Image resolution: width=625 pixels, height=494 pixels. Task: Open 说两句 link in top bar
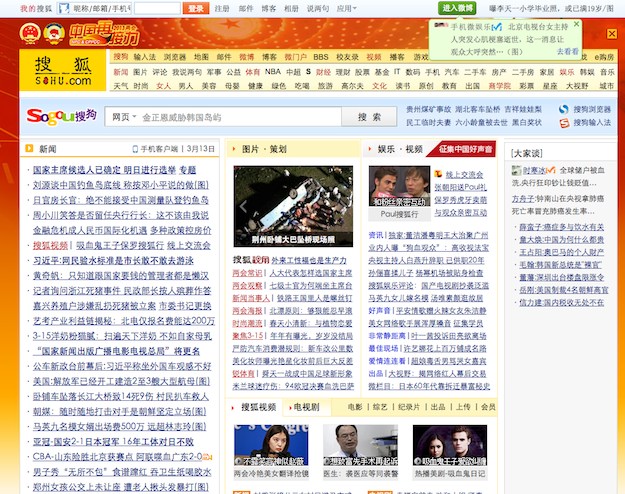tap(318, 8)
